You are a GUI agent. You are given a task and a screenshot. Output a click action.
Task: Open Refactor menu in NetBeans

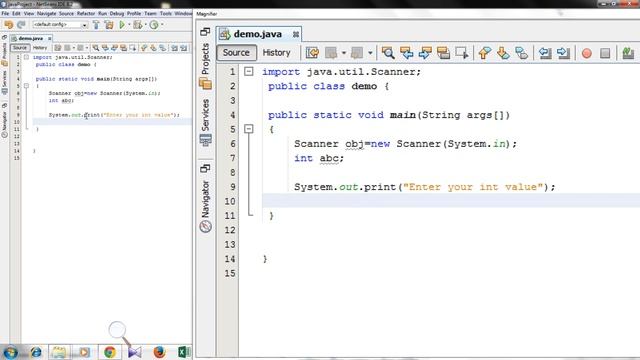point(86,13)
